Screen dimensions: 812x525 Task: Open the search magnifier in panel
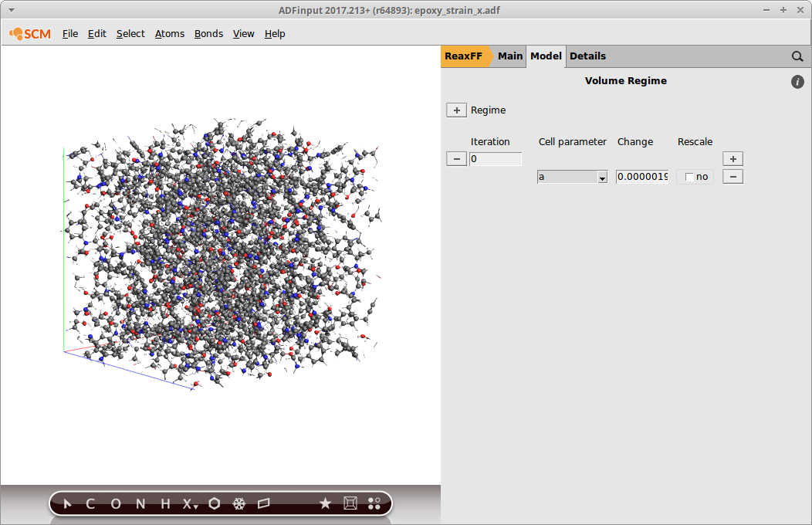[x=797, y=56]
